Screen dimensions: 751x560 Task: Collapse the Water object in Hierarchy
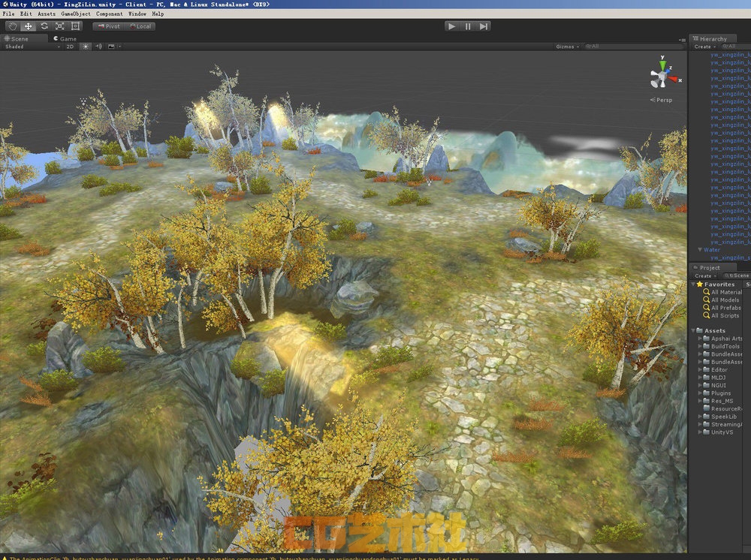point(700,250)
